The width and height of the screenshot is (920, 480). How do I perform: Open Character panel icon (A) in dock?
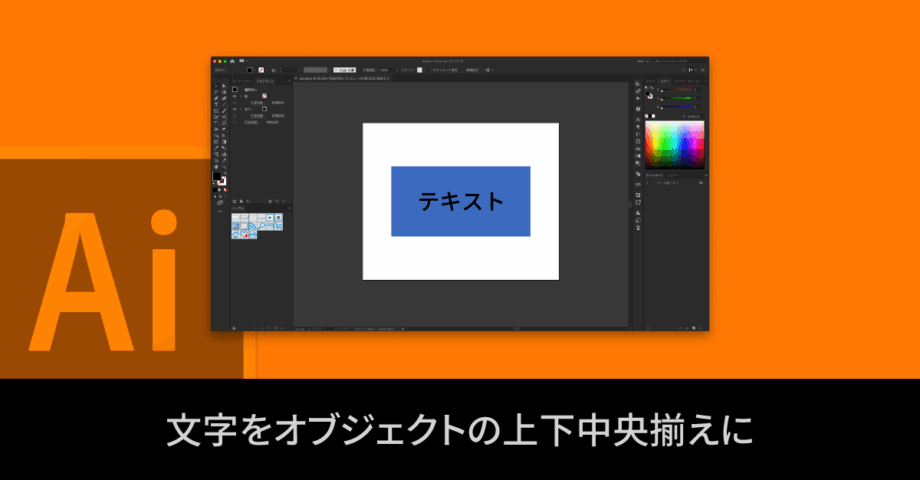[638, 119]
